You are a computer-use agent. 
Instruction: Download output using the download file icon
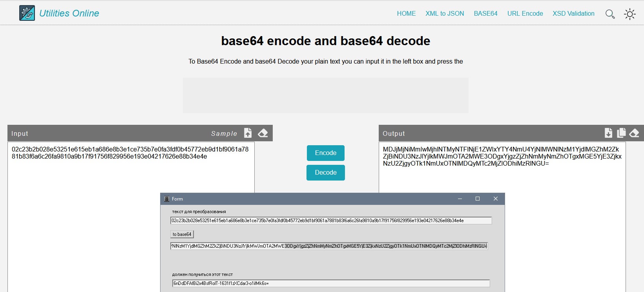[x=608, y=133]
